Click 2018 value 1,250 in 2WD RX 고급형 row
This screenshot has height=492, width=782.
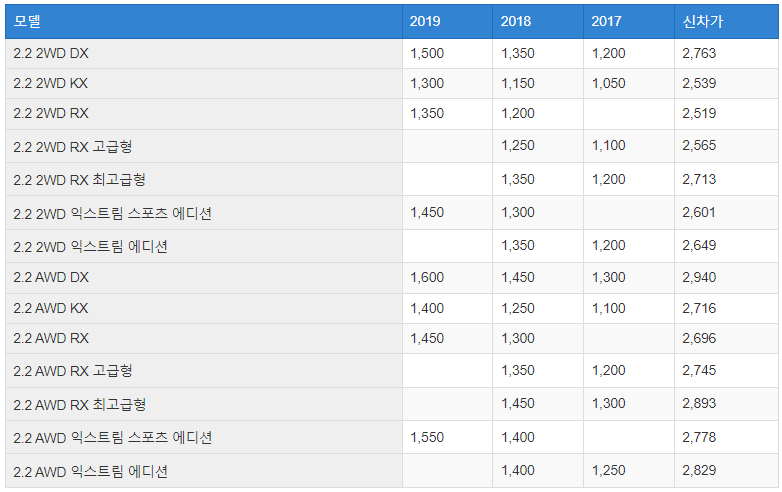(x=518, y=146)
